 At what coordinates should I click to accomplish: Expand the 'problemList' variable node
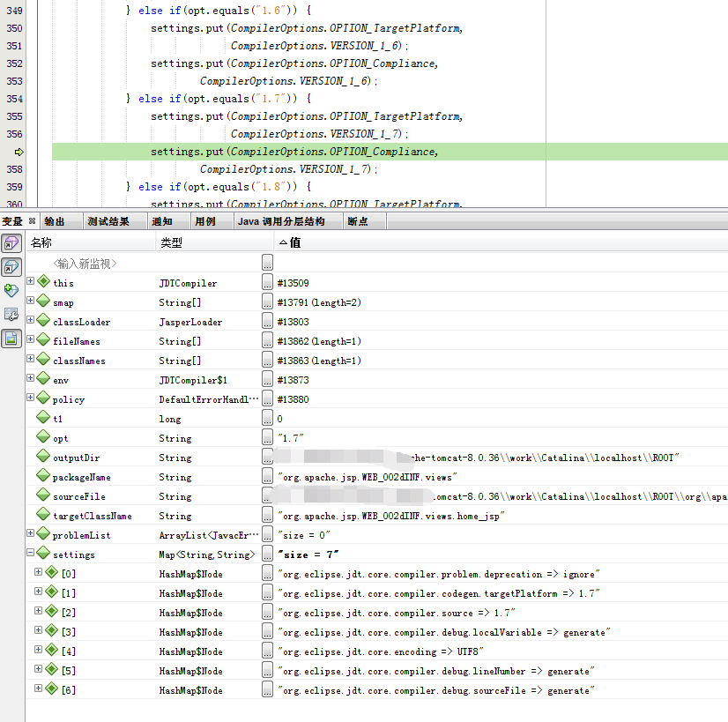[x=30, y=533]
